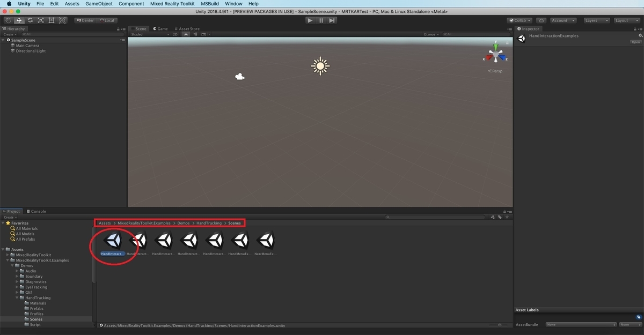Click the Main Camera gizmo in the scene
The height and width of the screenshot is (335, 644).
240,77
